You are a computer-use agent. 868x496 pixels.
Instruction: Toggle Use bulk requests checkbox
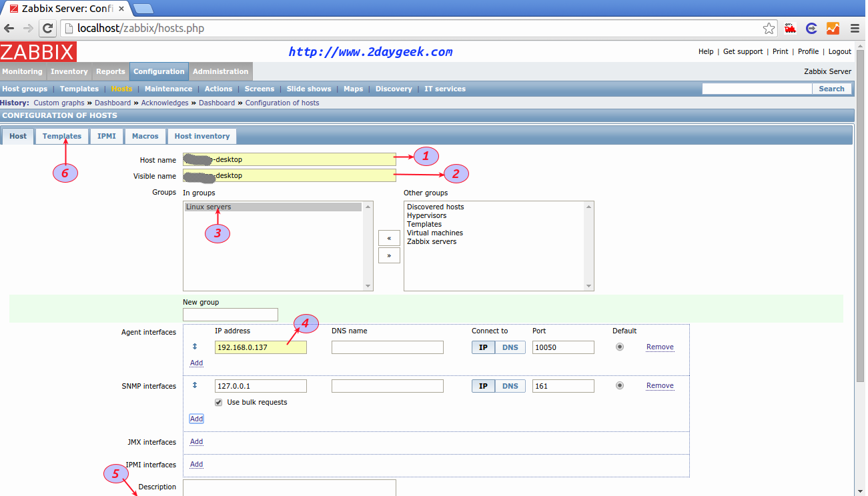[x=219, y=403]
